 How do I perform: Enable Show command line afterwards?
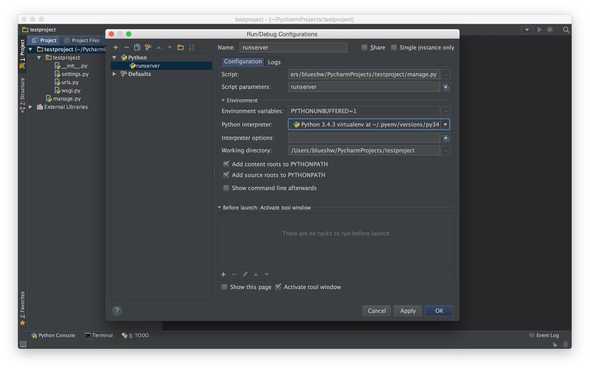point(226,188)
